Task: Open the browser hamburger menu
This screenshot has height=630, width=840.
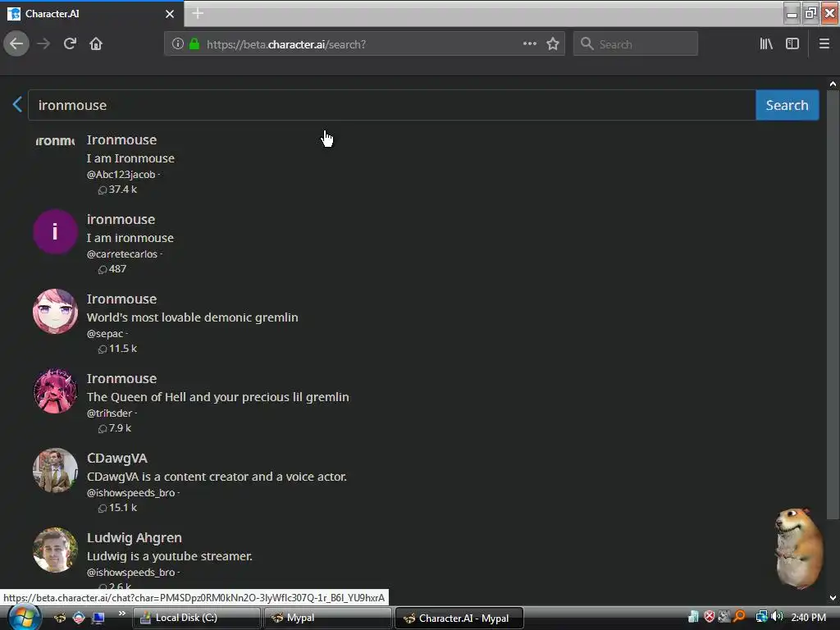Action: 824,44
